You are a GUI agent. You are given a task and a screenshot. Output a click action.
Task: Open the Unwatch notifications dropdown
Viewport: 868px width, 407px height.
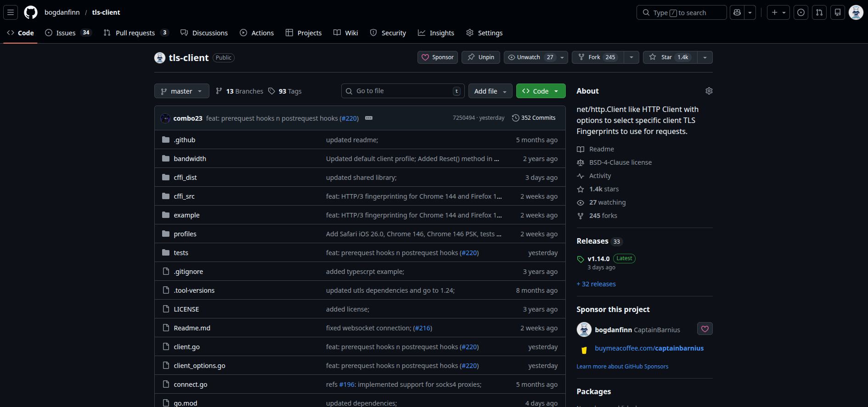(x=535, y=57)
